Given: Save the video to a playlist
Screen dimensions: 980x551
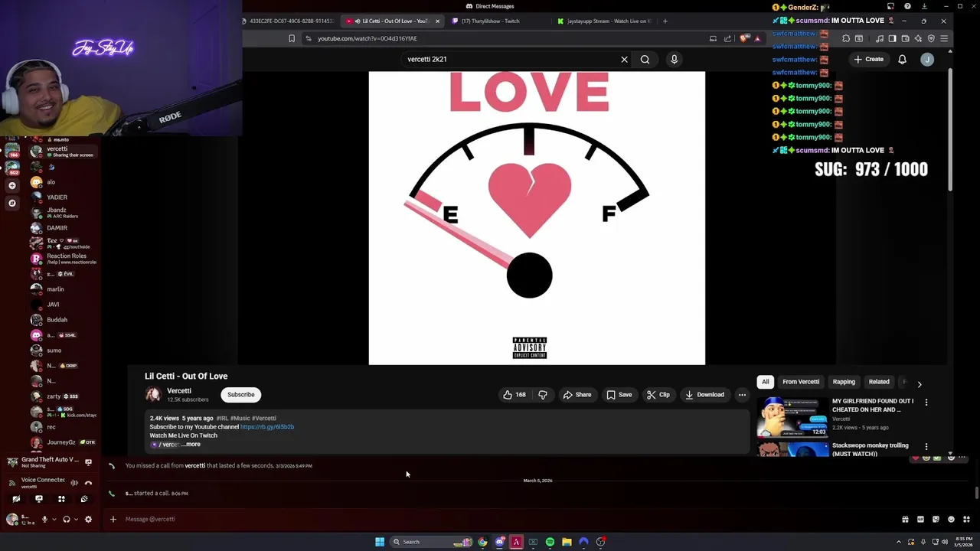Looking at the screenshot, I should [x=619, y=395].
